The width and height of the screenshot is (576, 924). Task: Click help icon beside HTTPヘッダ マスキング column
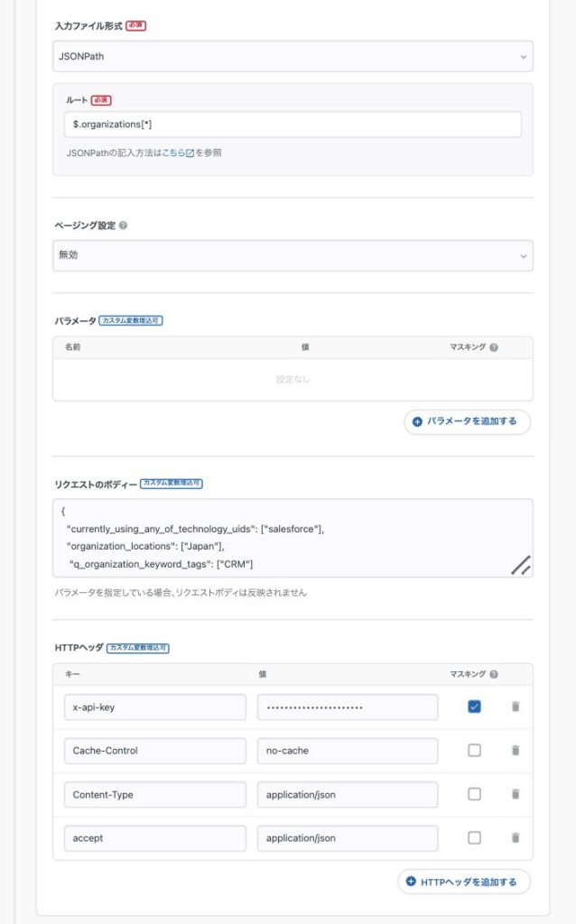[494, 674]
